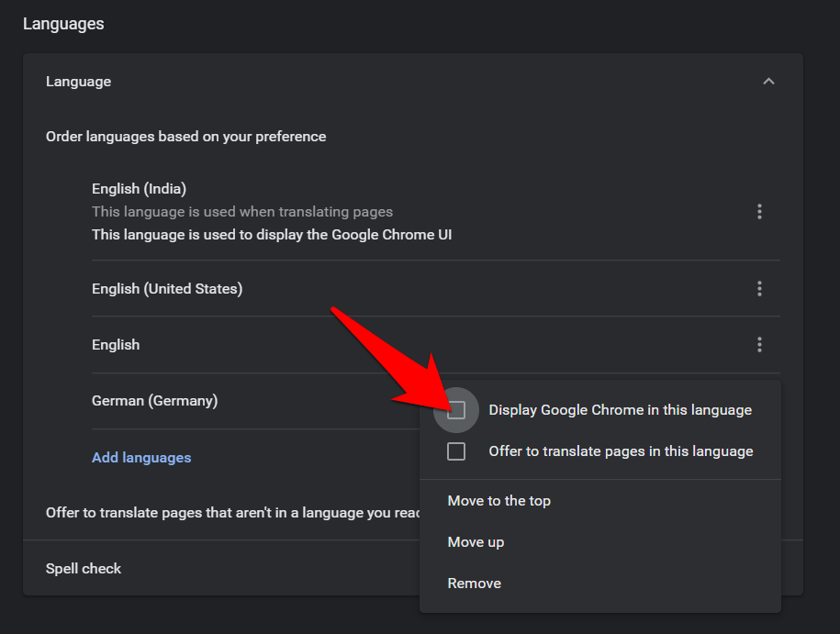Click the Languages page heading
840x634 pixels.
pos(63,24)
